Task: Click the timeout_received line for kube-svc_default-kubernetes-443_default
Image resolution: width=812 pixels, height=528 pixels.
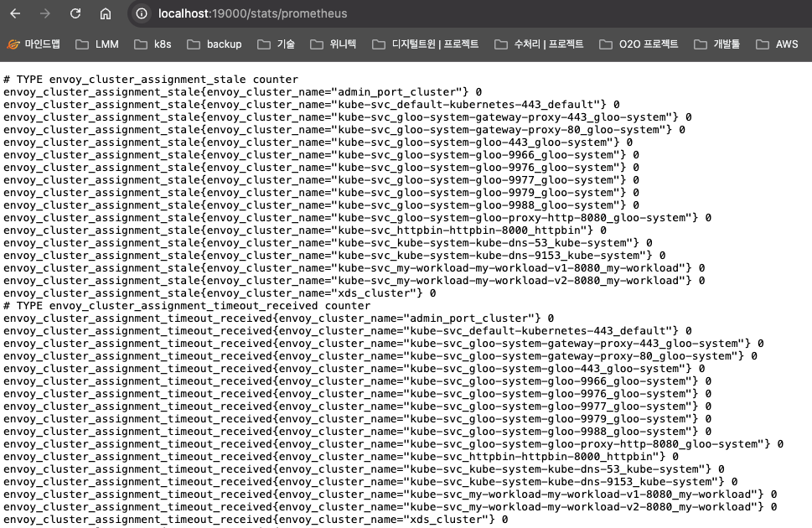Action: [x=348, y=330]
